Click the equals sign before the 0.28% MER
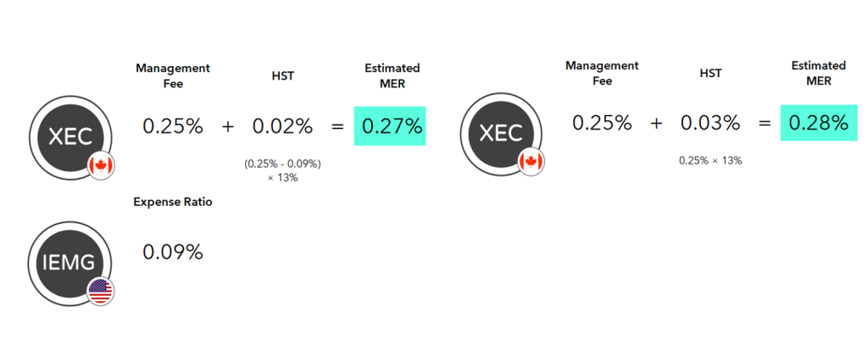 coord(765,123)
